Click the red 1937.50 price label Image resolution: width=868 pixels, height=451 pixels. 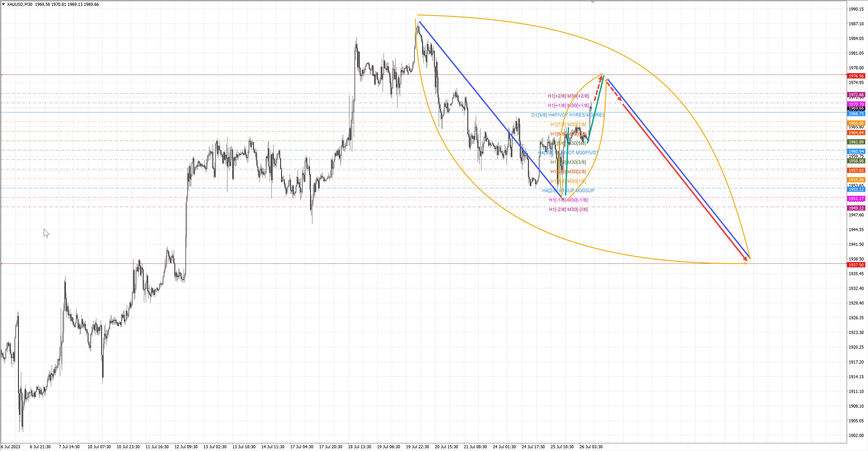pyautogui.click(x=856, y=265)
